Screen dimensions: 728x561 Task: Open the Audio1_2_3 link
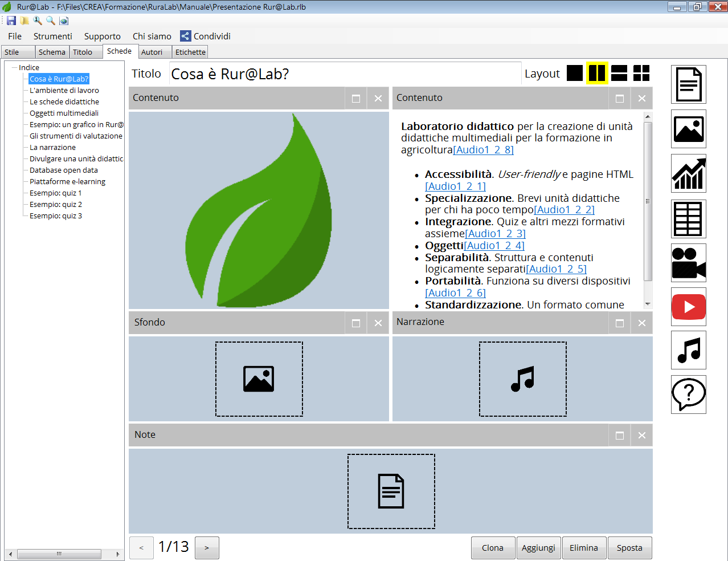pos(495,234)
